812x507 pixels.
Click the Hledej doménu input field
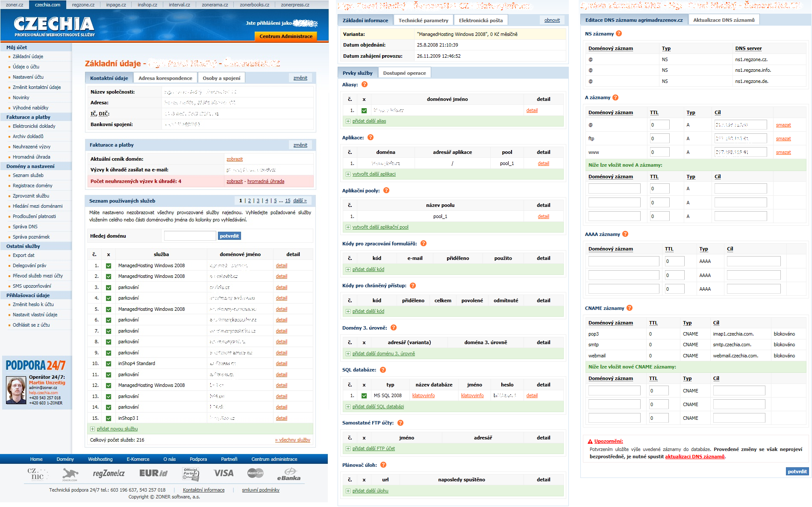coord(190,236)
